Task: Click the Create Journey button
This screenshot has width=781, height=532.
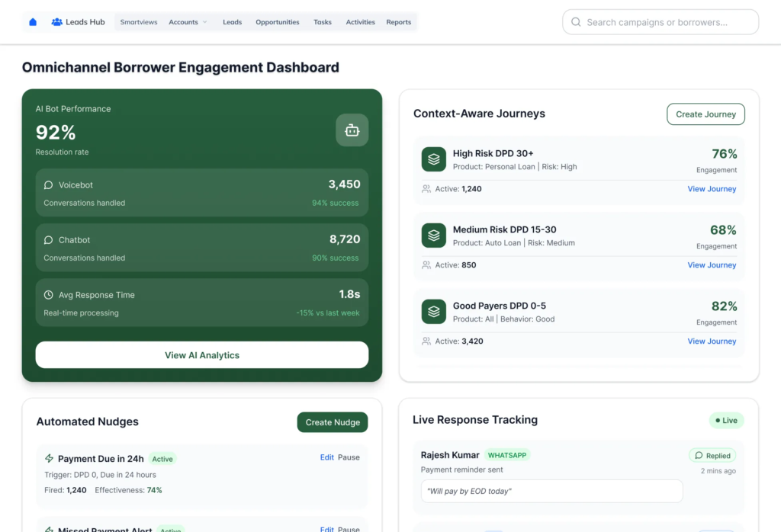Action: point(705,114)
